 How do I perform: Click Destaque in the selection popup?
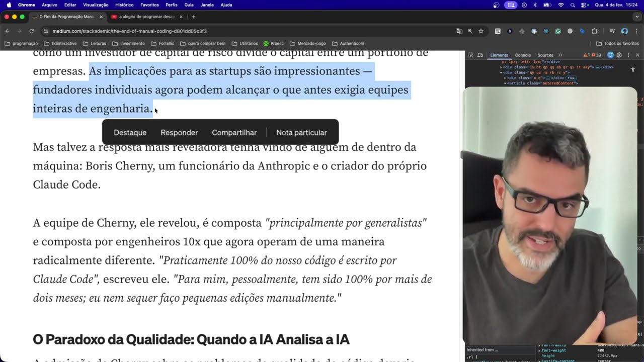point(130,133)
